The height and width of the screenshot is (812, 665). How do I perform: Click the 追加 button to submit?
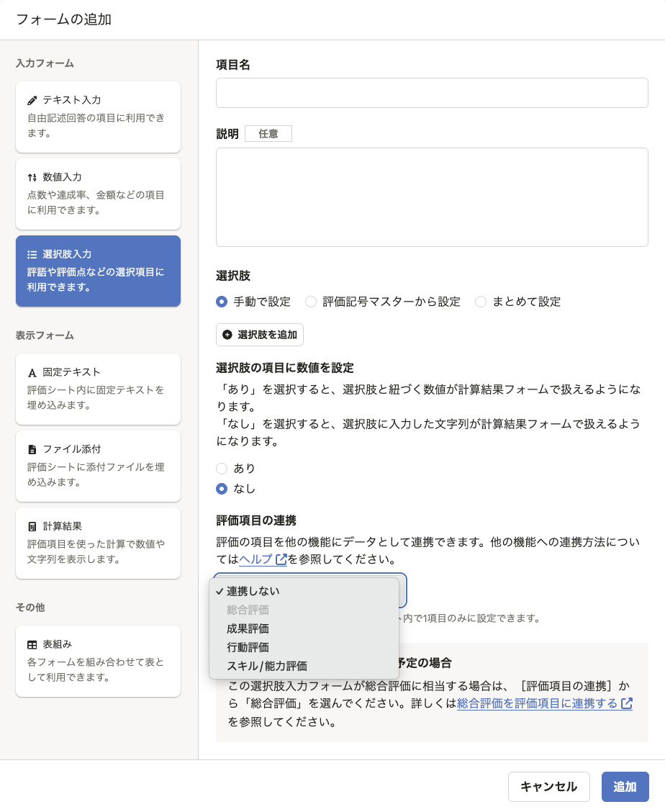click(625, 787)
